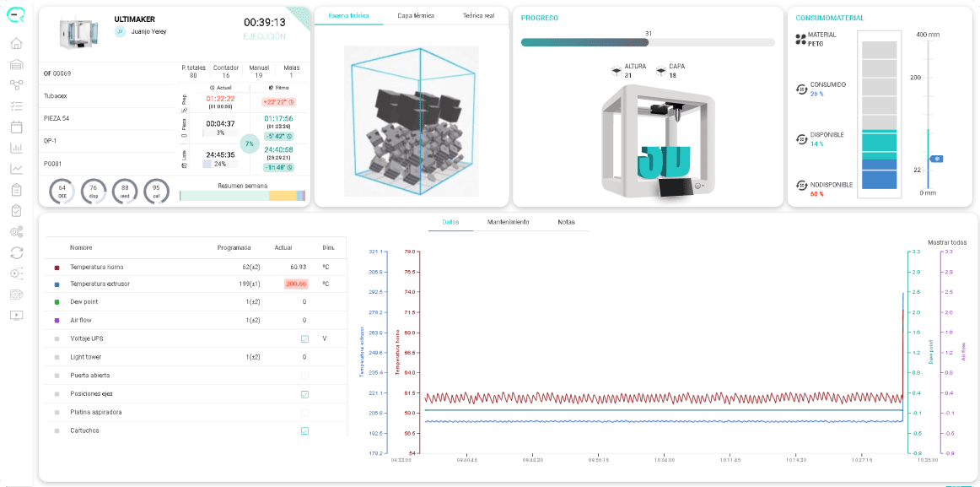Click the OEE 64 circular gauge

coord(62,191)
